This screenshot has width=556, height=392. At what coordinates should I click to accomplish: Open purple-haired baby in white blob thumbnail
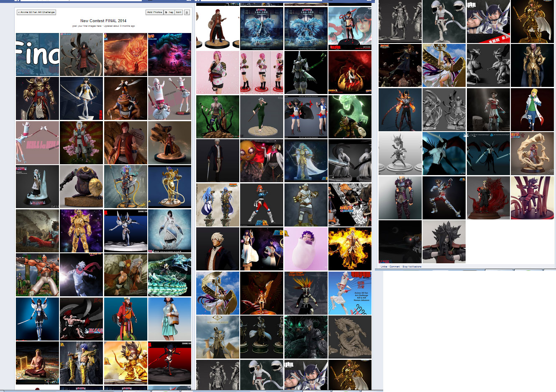306,249
